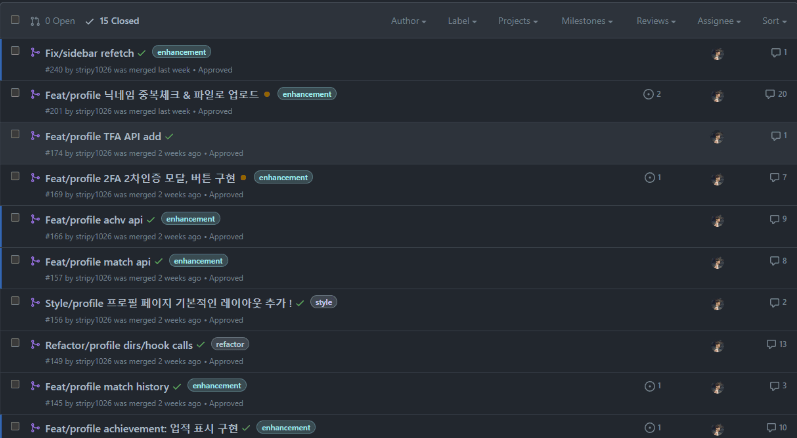Open the Assignee filter dropdown
The width and height of the screenshot is (797, 438).
[719, 21]
